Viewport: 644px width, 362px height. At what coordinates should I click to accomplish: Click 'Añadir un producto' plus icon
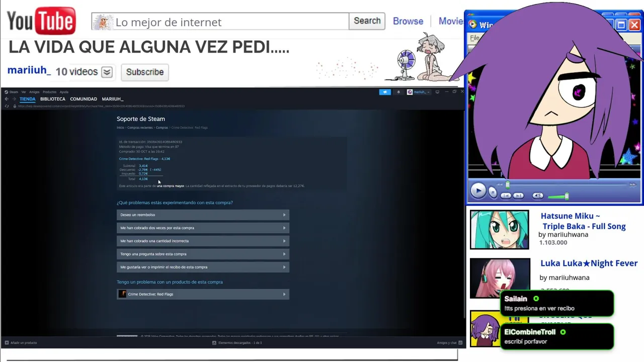(x=7, y=343)
